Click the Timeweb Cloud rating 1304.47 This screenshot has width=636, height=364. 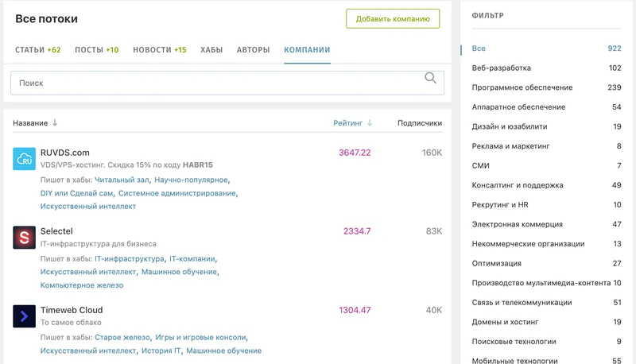point(355,310)
